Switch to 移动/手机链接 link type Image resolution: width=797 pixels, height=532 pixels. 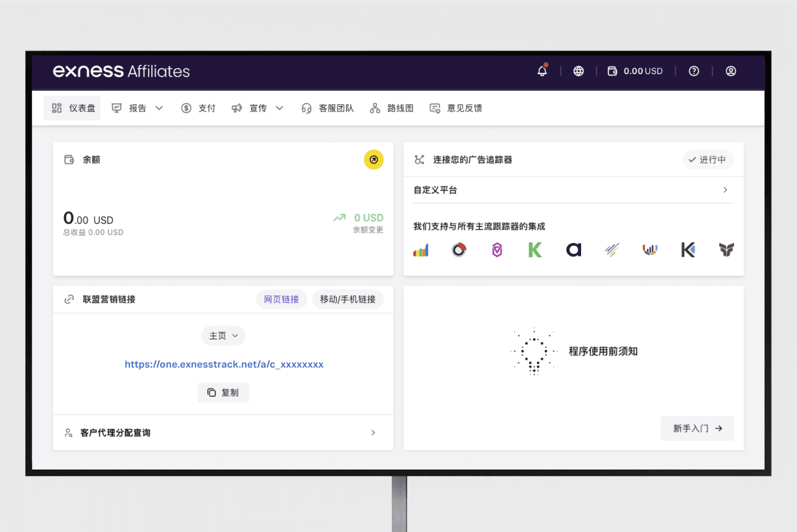tap(348, 300)
